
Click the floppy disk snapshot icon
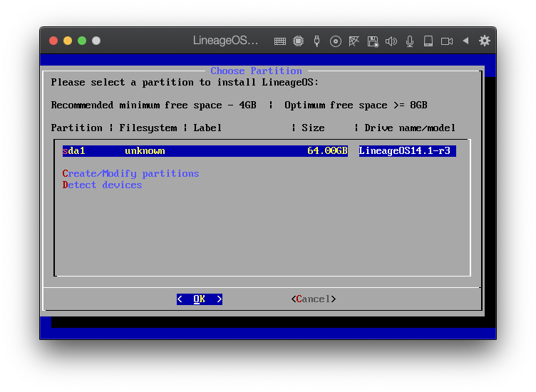(373, 41)
